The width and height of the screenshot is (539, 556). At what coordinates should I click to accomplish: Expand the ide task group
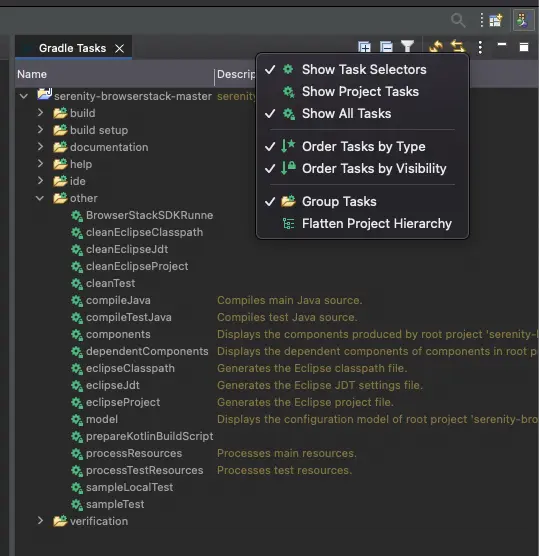tap(40, 180)
